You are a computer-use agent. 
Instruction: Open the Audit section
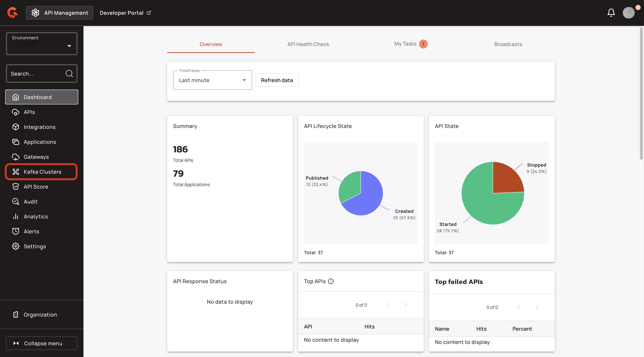point(31,201)
